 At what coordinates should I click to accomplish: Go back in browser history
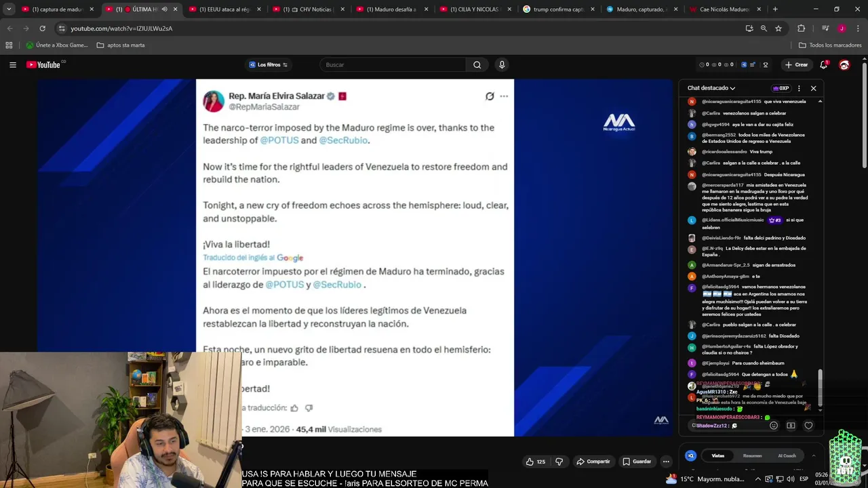pyautogui.click(x=9, y=28)
